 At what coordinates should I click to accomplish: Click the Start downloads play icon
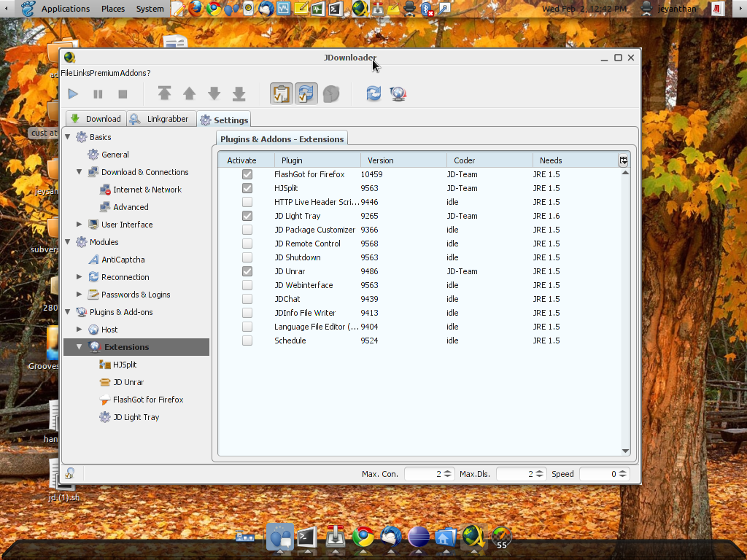point(73,94)
